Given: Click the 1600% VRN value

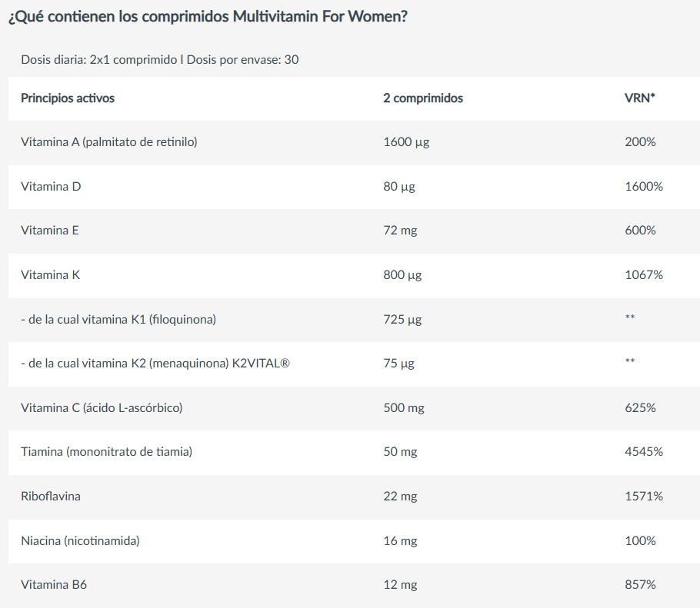Looking at the screenshot, I should [x=644, y=187].
